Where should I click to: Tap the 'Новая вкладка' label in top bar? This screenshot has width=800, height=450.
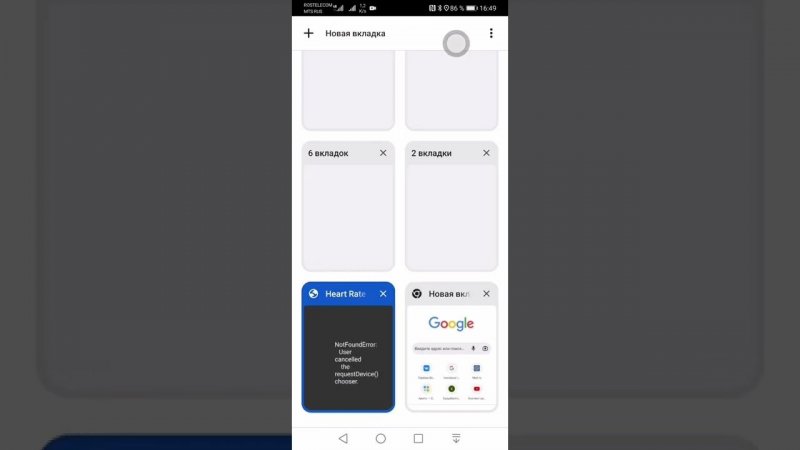click(x=355, y=34)
